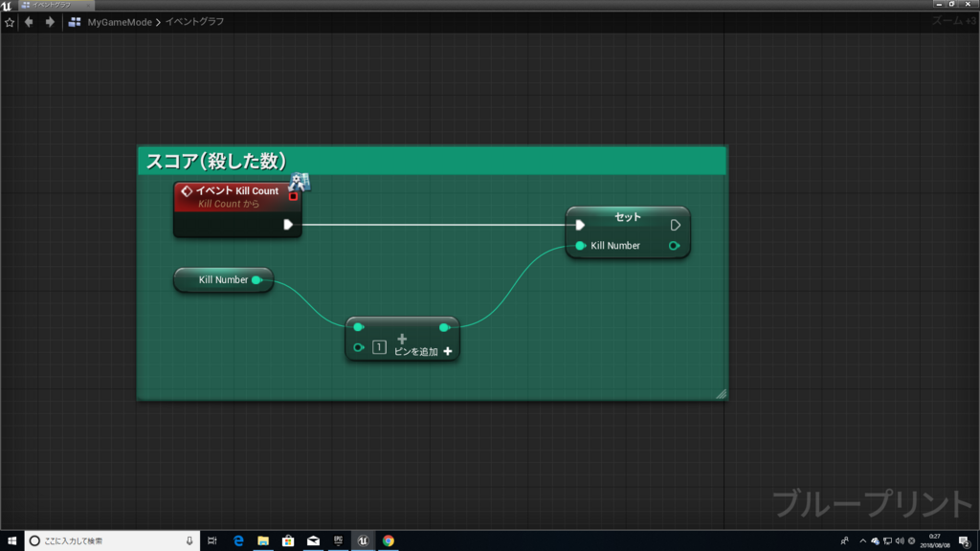Select the セット node title
This screenshot has width=980, height=551.
click(x=628, y=217)
